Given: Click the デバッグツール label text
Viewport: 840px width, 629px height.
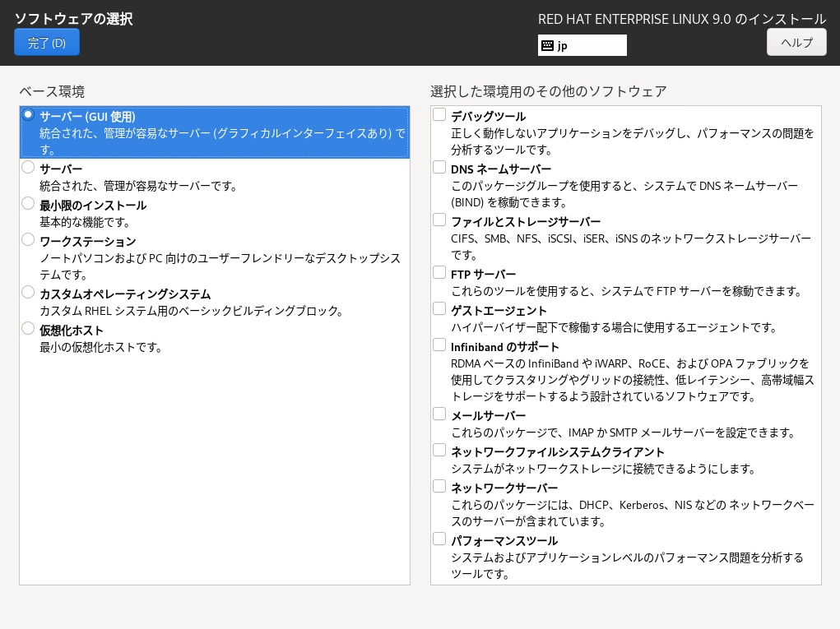Looking at the screenshot, I should pyautogui.click(x=489, y=117).
